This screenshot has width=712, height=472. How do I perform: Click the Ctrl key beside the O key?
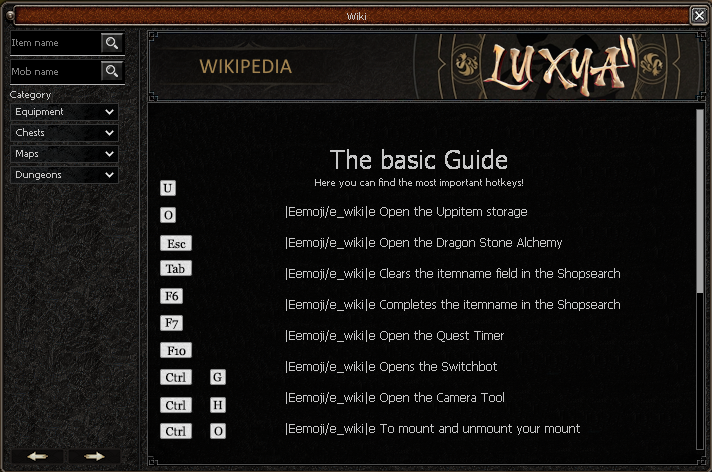(176, 431)
